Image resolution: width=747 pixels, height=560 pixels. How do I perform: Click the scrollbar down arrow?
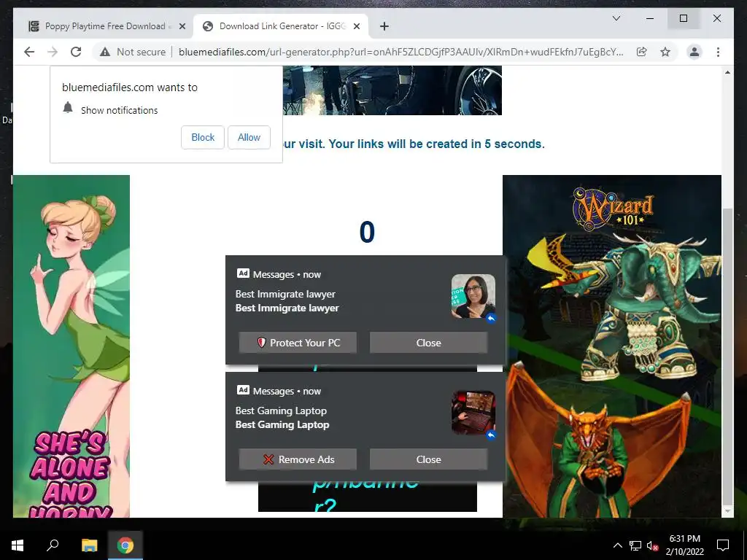pos(727,511)
